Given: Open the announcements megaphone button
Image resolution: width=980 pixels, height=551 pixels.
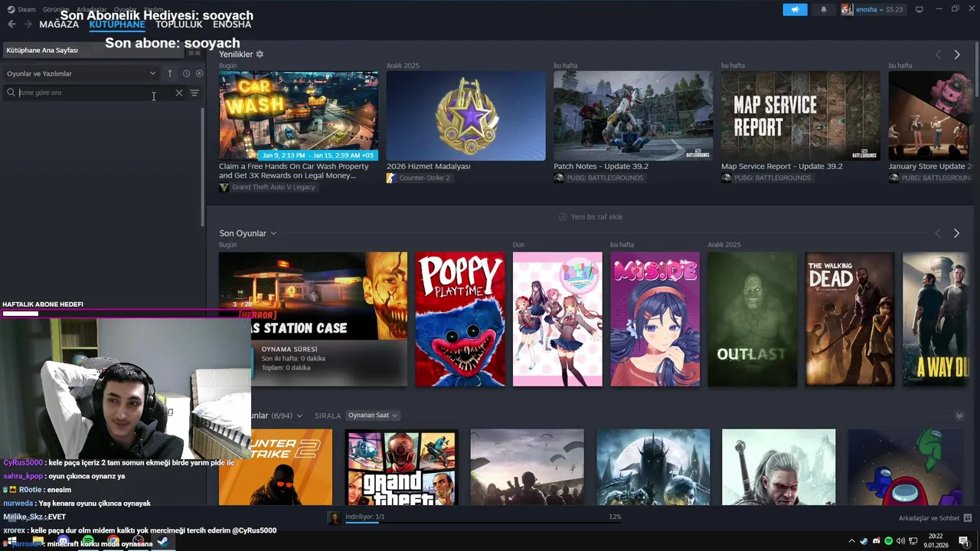Looking at the screenshot, I should tap(795, 9).
